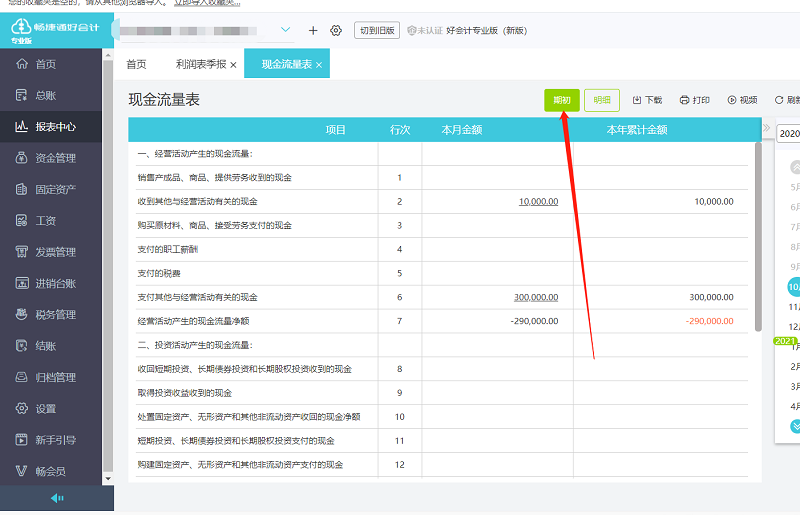800x515 pixels.
Task: Go to 资金管理 module
Action: pos(54,158)
